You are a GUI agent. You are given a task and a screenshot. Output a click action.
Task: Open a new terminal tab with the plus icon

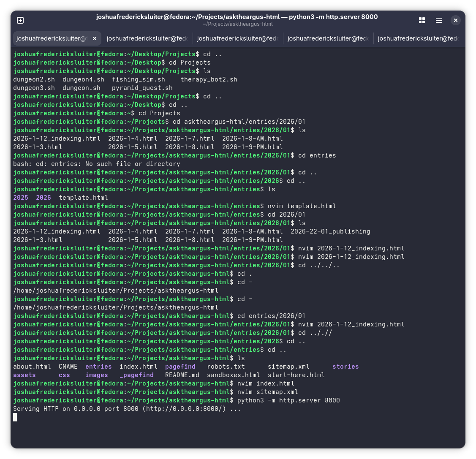click(20, 20)
